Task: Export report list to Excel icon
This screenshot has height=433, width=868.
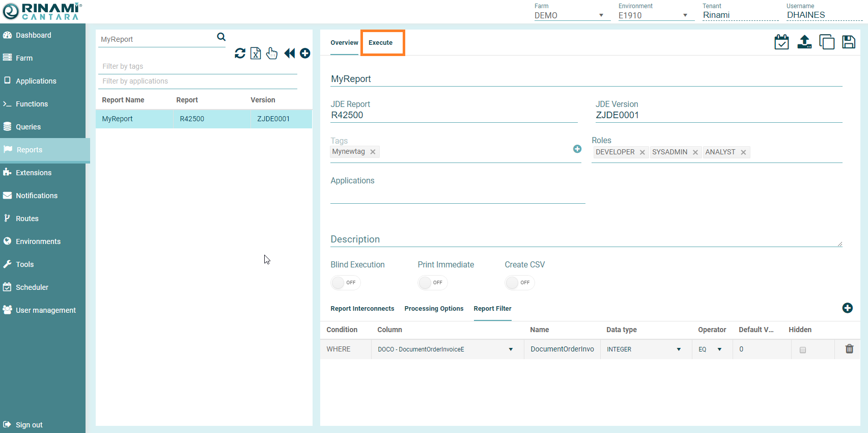Action: tap(256, 53)
